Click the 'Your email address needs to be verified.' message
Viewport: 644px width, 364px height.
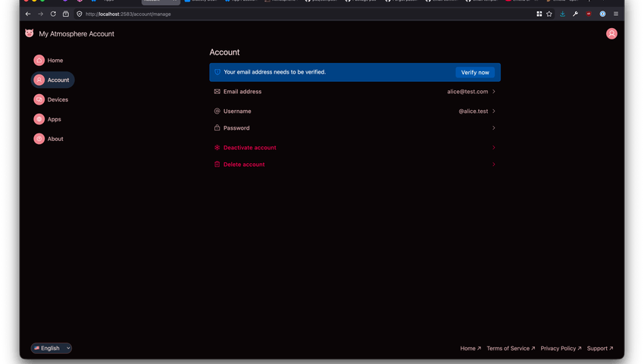point(274,72)
